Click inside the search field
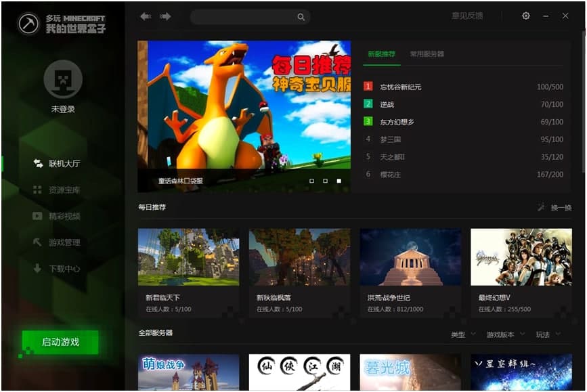Image resolution: width=587 pixels, height=392 pixels. 250,17
